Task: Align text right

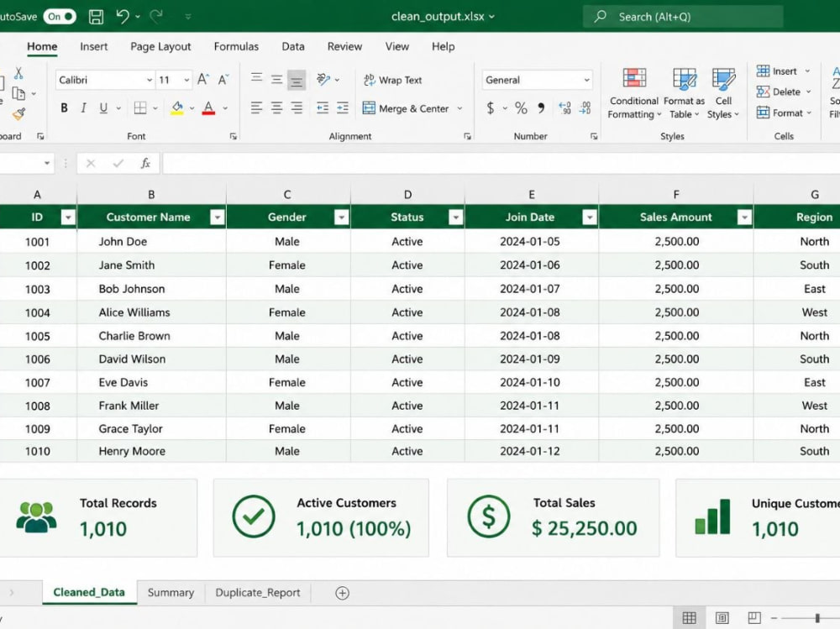Action: click(297, 108)
